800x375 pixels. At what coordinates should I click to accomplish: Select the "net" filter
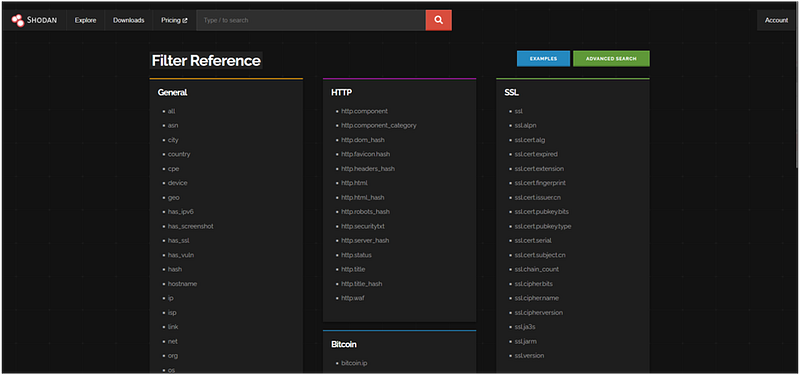pos(172,341)
